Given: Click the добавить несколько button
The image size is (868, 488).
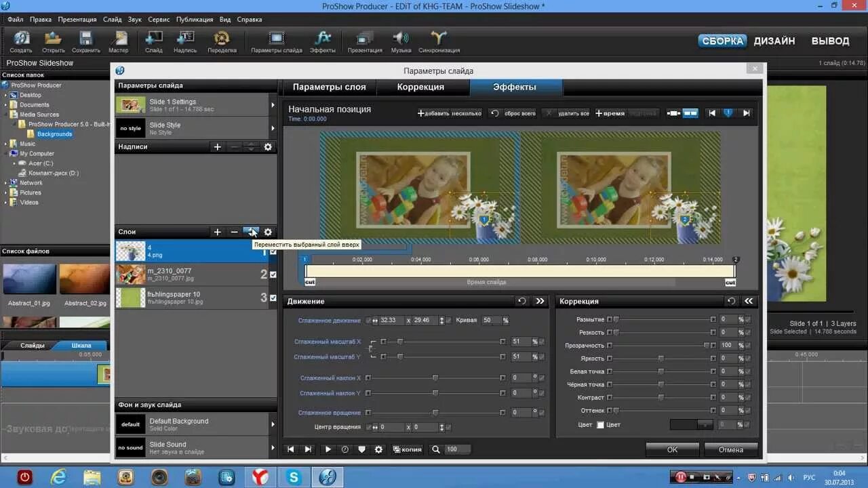Looking at the screenshot, I should [450, 113].
